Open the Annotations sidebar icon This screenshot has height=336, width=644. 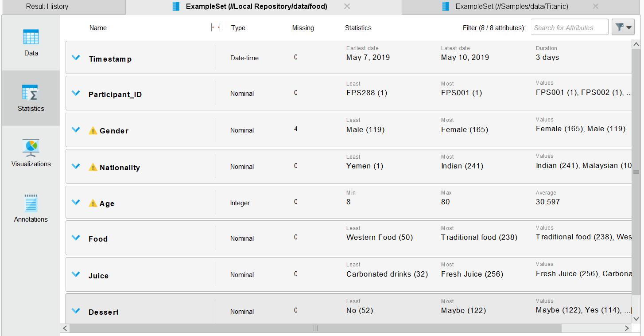pyautogui.click(x=31, y=203)
